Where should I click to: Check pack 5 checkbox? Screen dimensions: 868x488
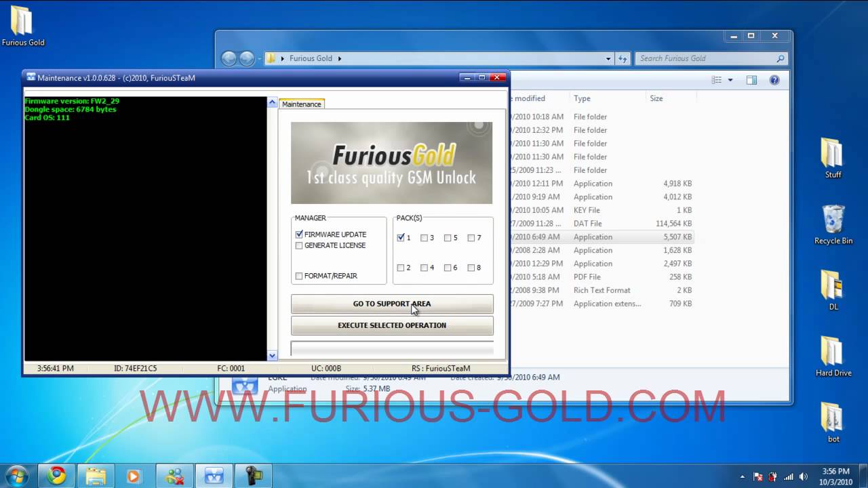click(448, 238)
